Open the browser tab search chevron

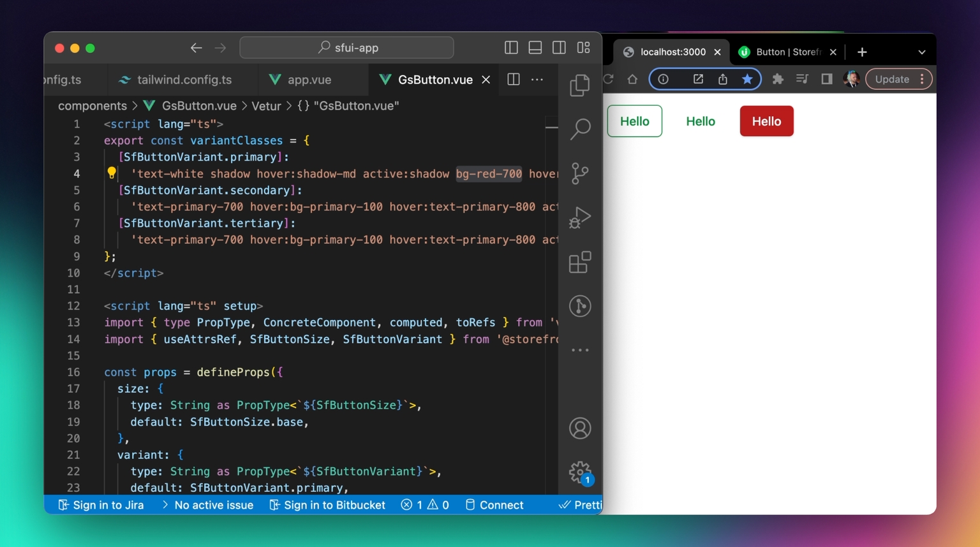(921, 52)
